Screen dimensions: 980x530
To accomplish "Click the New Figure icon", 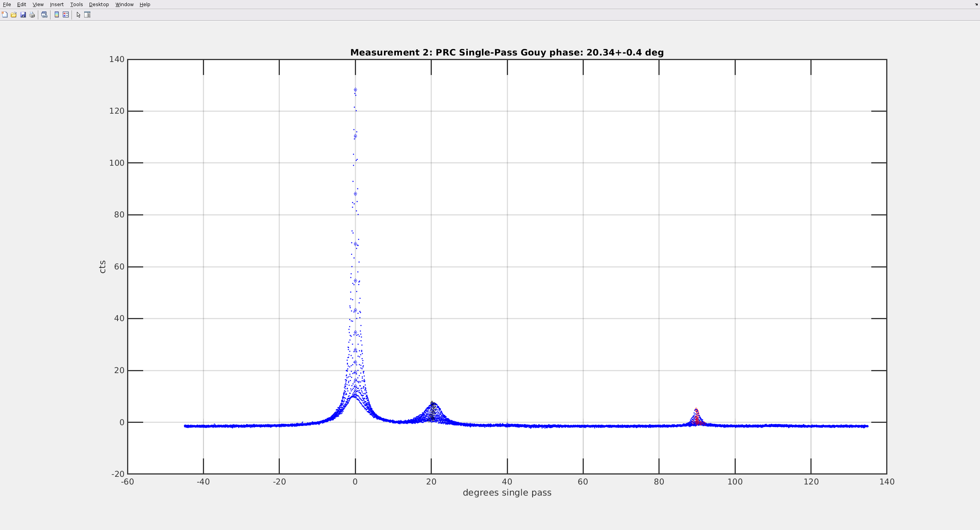I will tap(5, 15).
